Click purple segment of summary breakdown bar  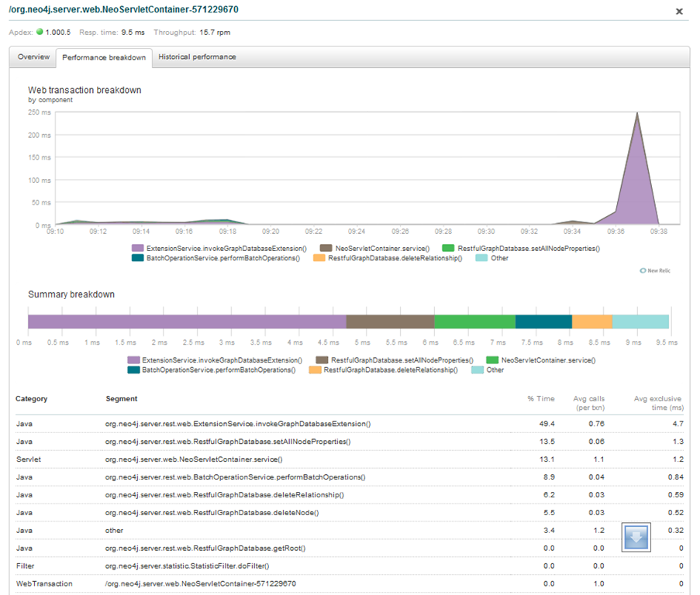[x=186, y=322]
